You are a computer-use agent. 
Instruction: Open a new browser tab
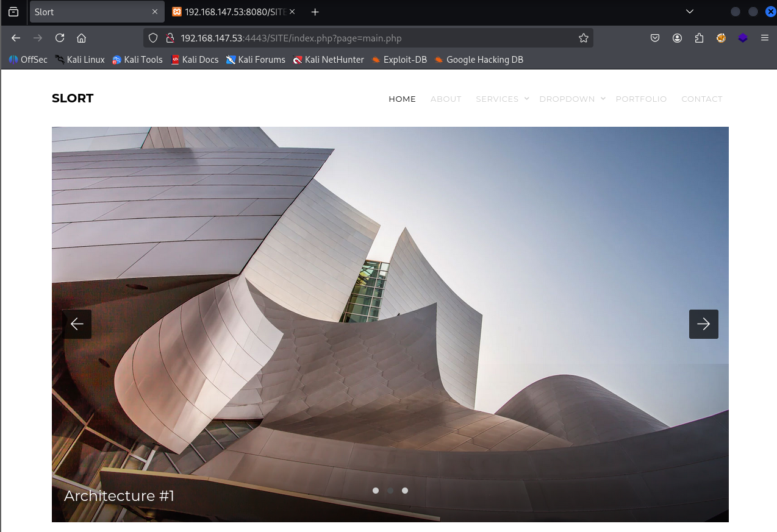pyautogui.click(x=315, y=12)
